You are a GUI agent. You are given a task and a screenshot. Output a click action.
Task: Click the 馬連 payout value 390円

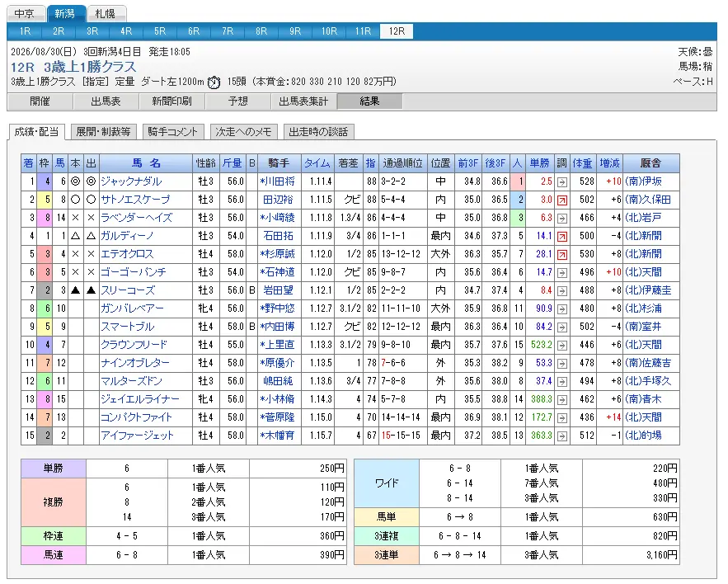coord(332,555)
